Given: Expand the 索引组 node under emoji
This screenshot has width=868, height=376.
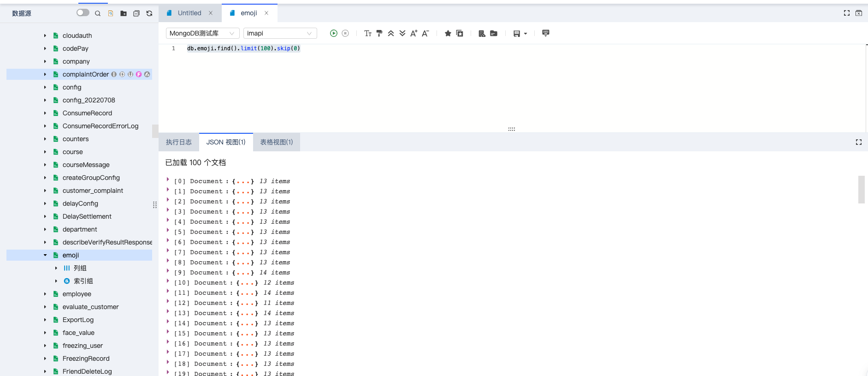Looking at the screenshot, I should 56,281.
